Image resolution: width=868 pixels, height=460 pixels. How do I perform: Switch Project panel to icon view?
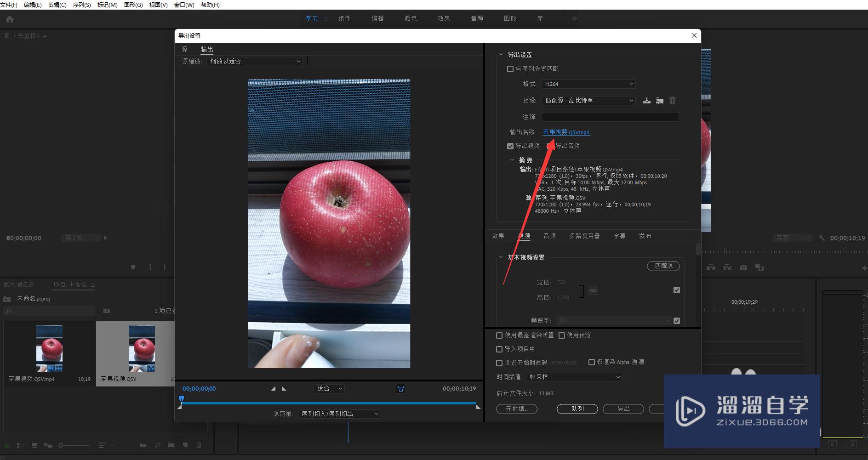coord(34,445)
